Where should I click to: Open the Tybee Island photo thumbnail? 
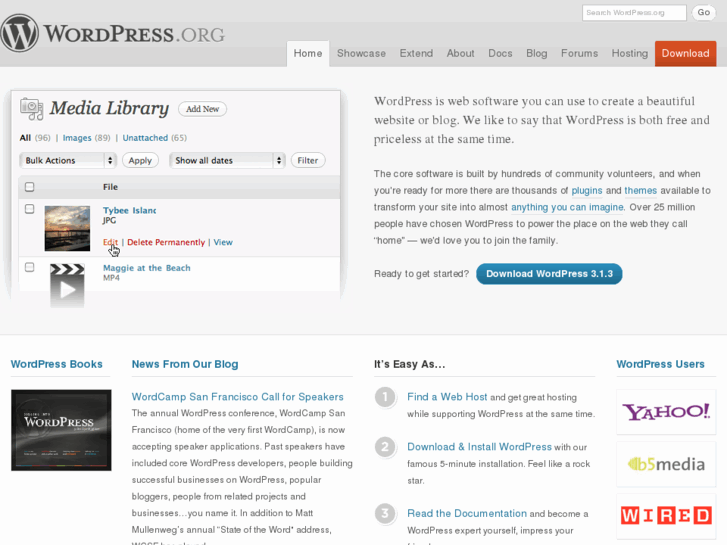67,228
